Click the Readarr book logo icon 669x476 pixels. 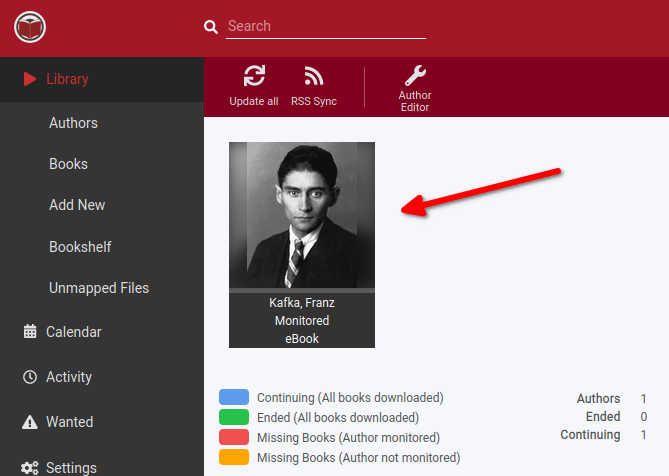coord(30,27)
